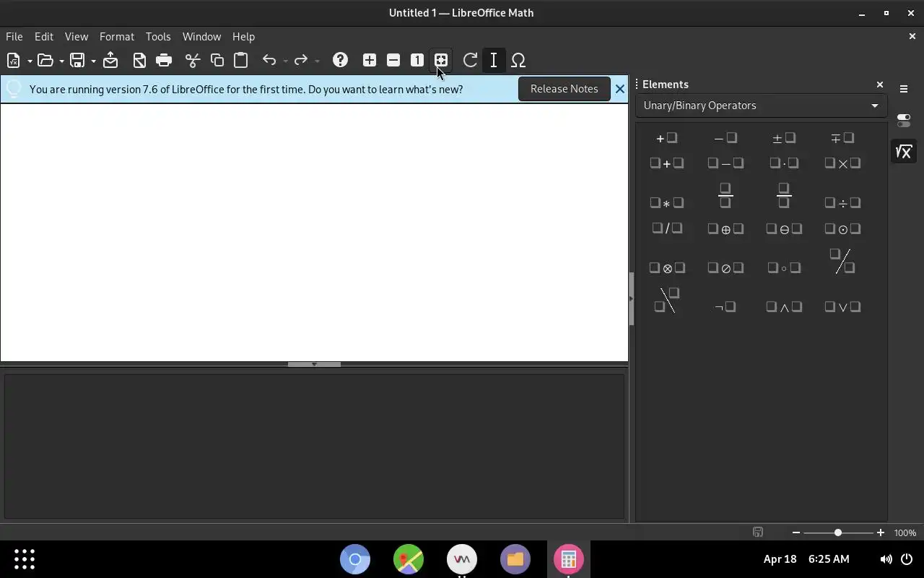The height and width of the screenshot is (578, 924).
Task: Insert the logical OR ∨ element
Action: (x=842, y=307)
